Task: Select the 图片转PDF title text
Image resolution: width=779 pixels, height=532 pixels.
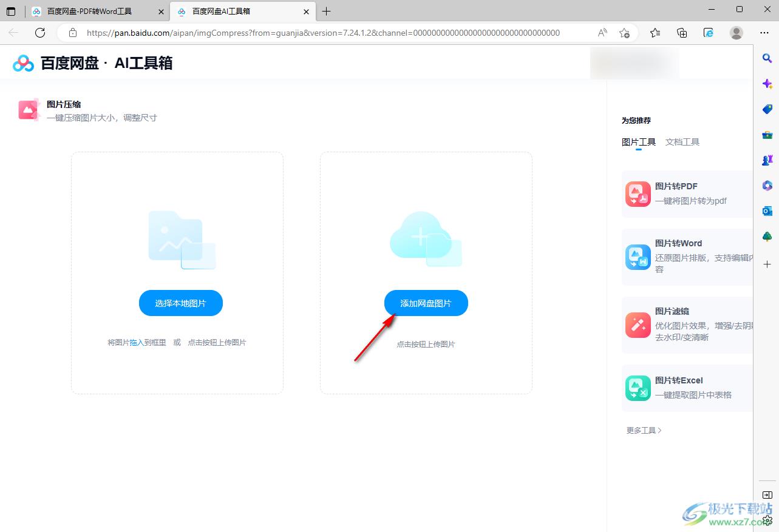Action: click(676, 186)
